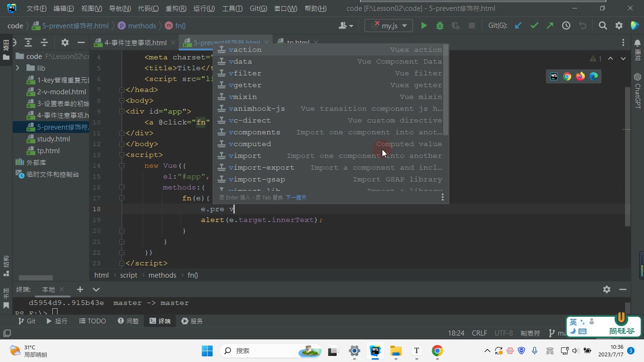Toggle the TODO tool window
The image size is (644, 362).
[x=92, y=321]
